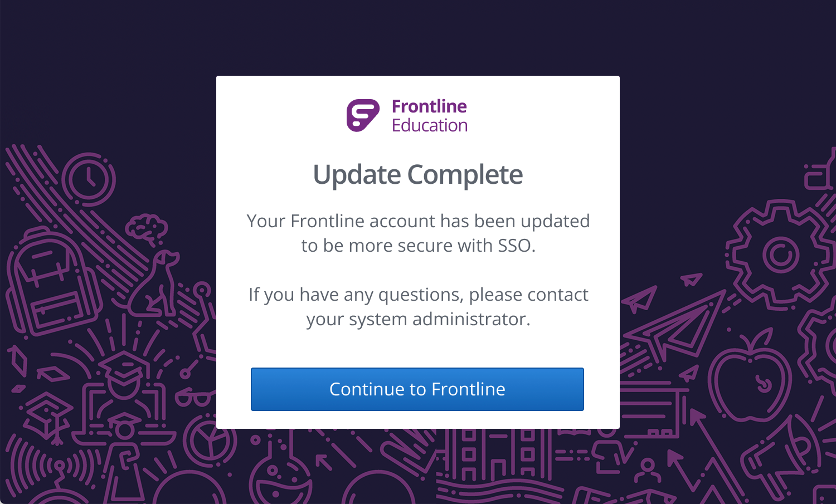Click the small paper airplane near the gear
This screenshot has height=504, width=836.
coord(691,278)
